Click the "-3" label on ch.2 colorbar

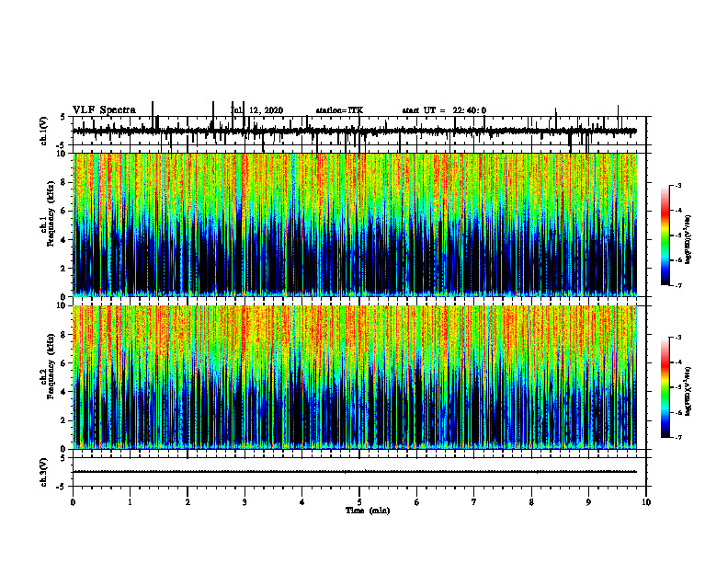[677, 338]
